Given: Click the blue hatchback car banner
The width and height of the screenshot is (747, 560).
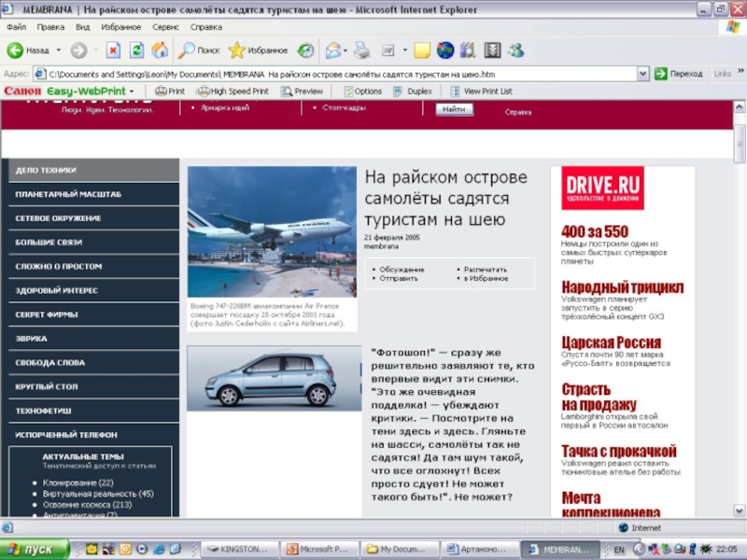Looking at the screenshot, I should tap(275, 379).
